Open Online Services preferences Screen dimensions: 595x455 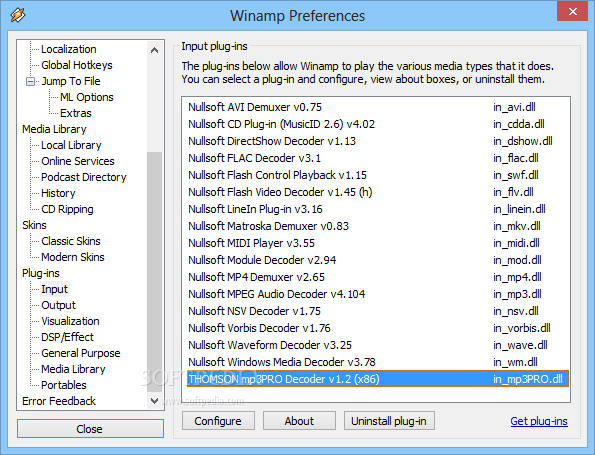click(x=78, y=161)
